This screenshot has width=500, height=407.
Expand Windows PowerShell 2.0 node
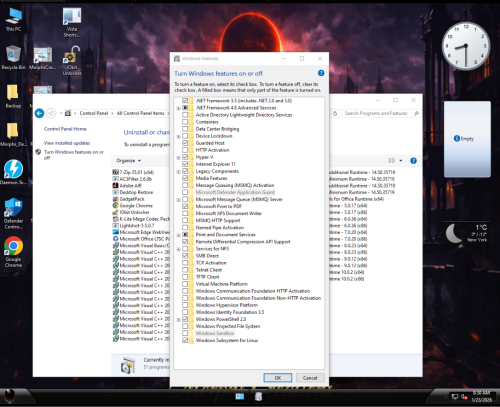[178, 320]
